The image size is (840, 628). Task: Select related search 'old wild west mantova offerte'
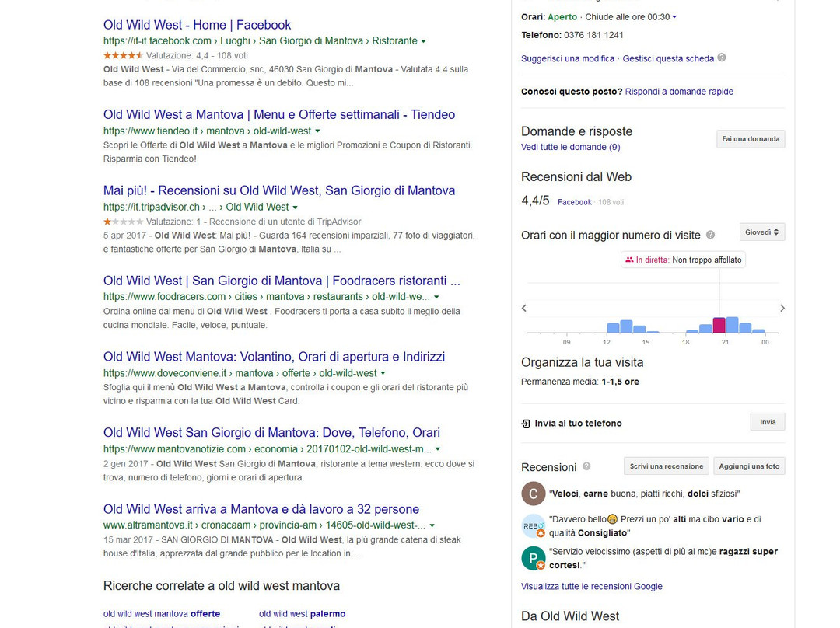162,613
